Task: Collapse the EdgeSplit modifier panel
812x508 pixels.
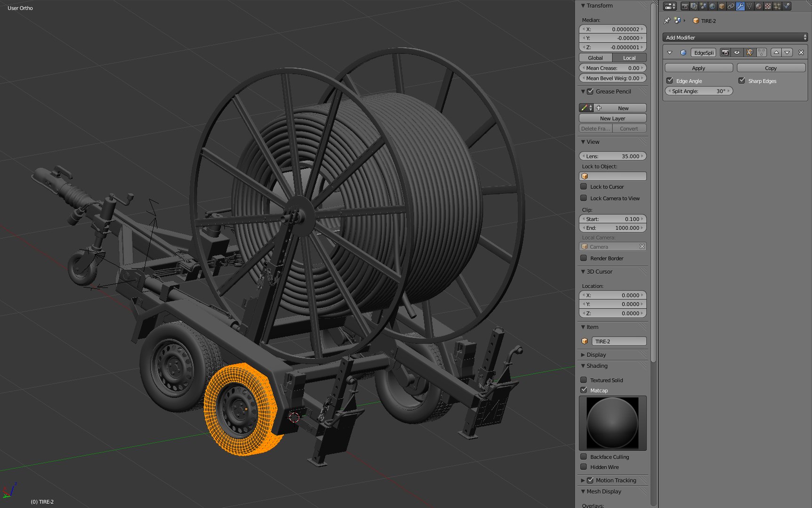Action: point(670,53)
